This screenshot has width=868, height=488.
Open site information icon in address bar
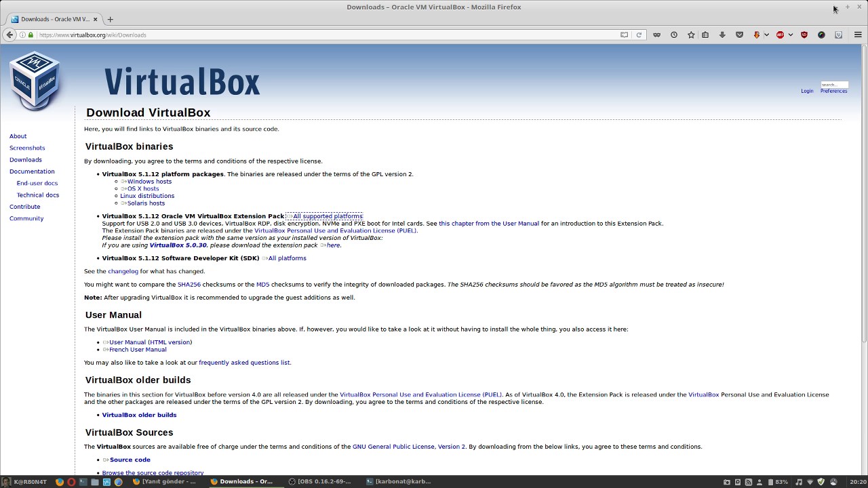point(22,35)
